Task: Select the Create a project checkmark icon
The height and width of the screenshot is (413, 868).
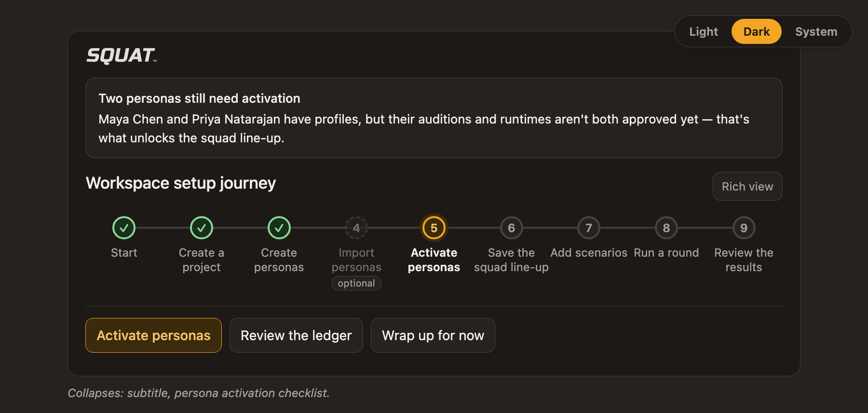Action: (x=202, y=228)
